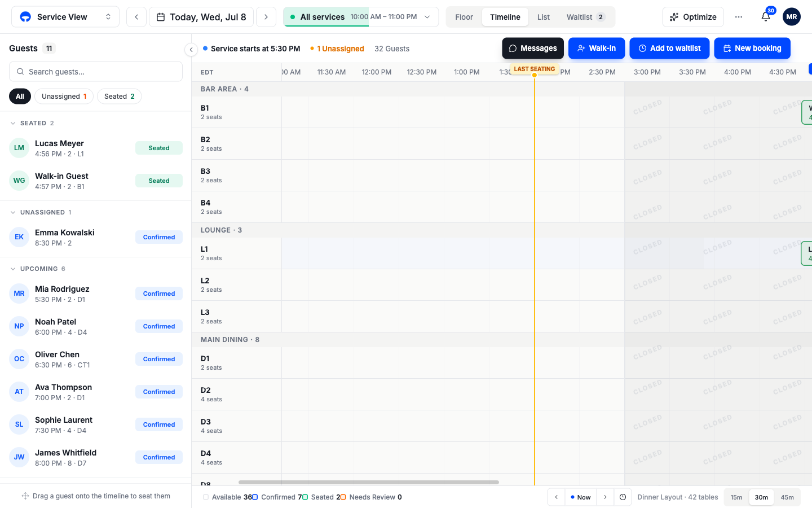Select table B1 row label

click(x=237, y=112)
